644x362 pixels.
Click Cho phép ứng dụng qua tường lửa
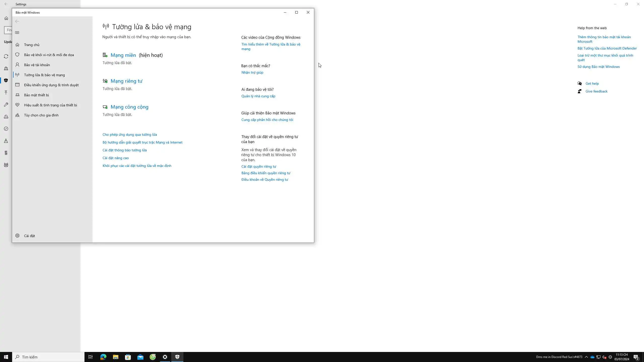tap(130, 134)
